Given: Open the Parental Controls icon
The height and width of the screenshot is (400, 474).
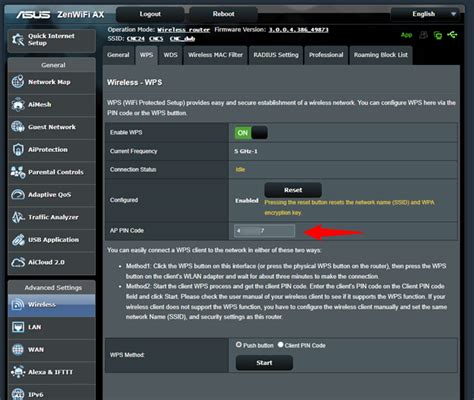Looking at the screenshot, I should tap(18, 172).
